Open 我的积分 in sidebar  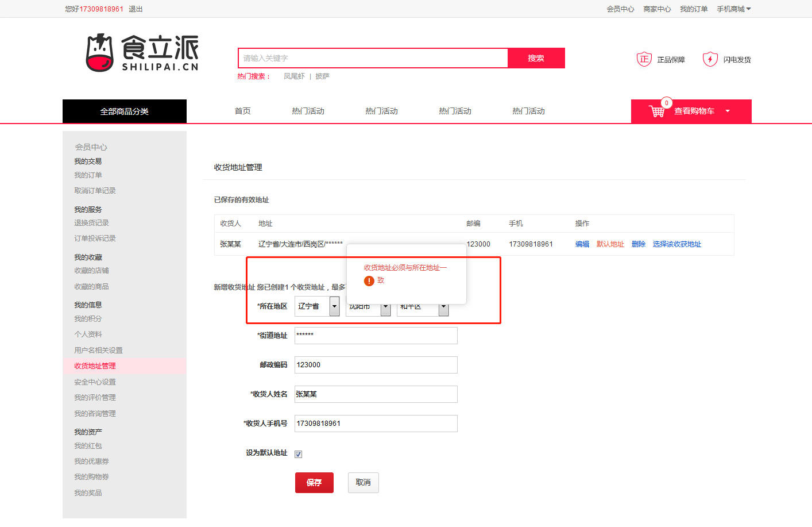[x=88, y=319]
